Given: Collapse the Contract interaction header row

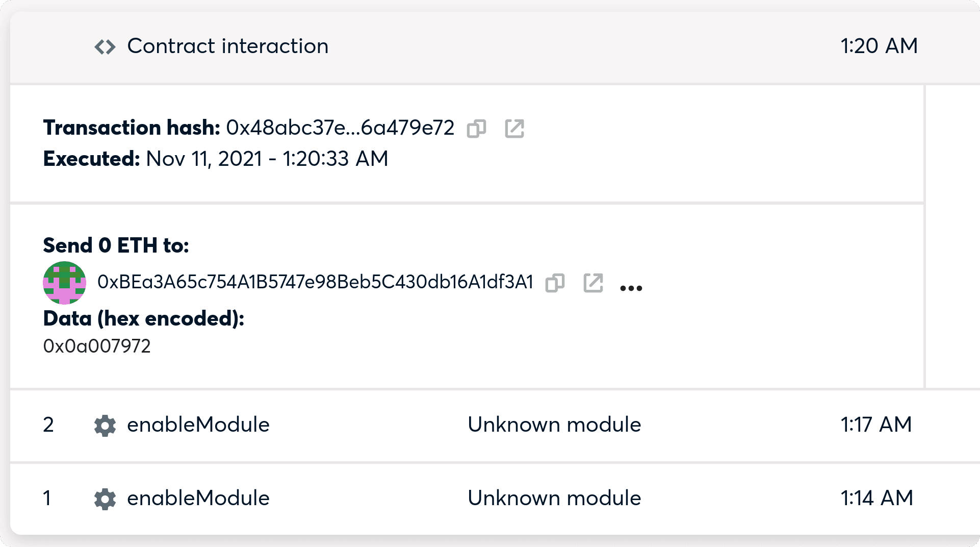Looking at the screenshot, I should pyautogui.click(x=495, y=47).
